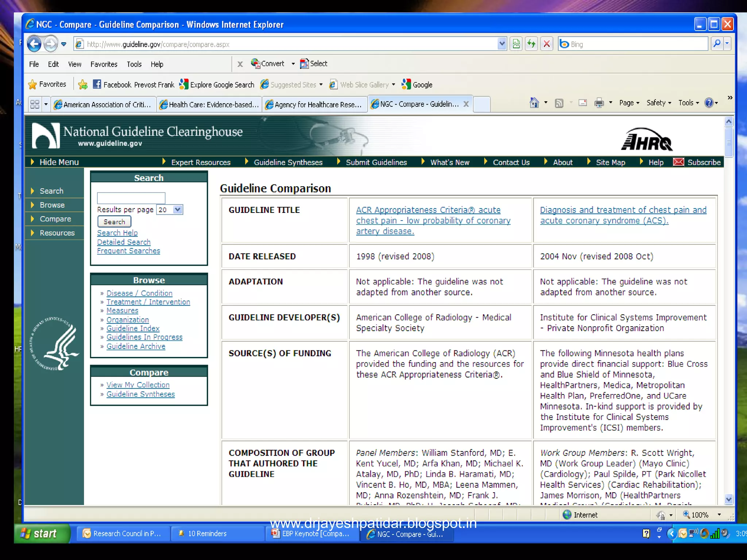Click the Subscribe envelope icon
Viewport: 747px width, 560px height.
678,162
